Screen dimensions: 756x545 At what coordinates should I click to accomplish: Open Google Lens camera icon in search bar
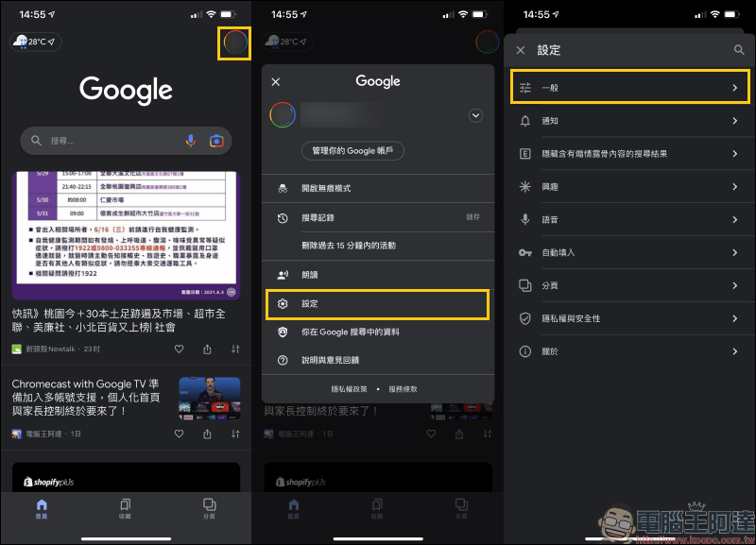point(216,141)
